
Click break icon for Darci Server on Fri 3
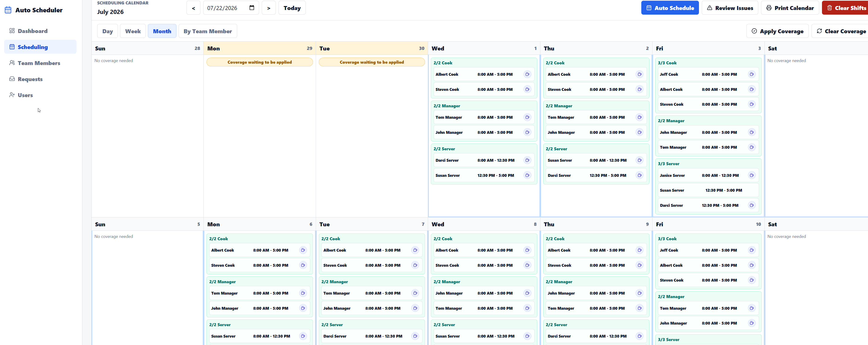pyautogui.click(x=752, y=205)
